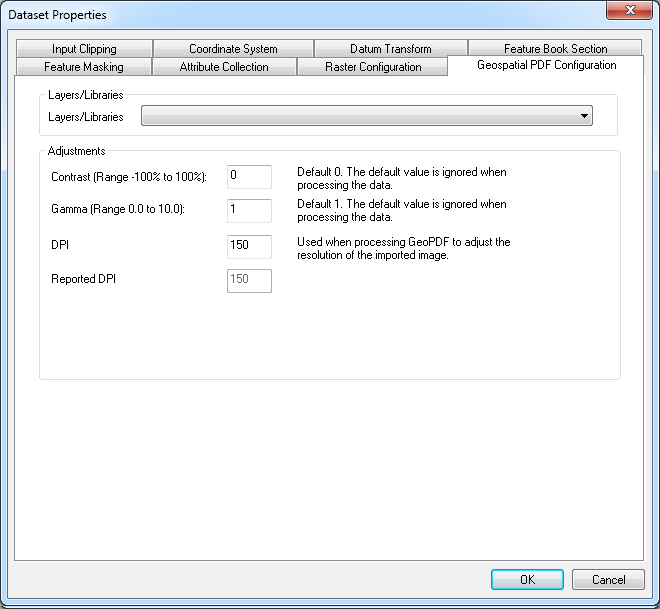
Task: Open the Feature Masking tab
Action: 84,67
